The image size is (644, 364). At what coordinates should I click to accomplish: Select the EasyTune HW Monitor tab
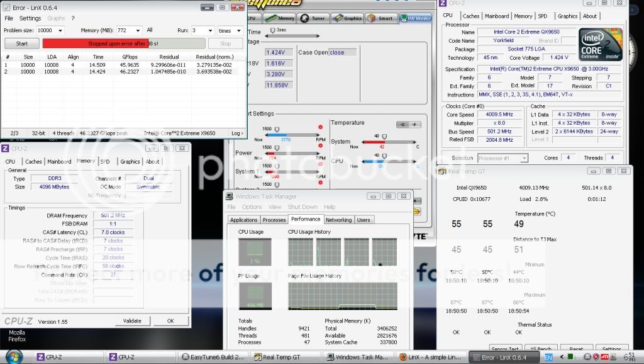[416, 18]
